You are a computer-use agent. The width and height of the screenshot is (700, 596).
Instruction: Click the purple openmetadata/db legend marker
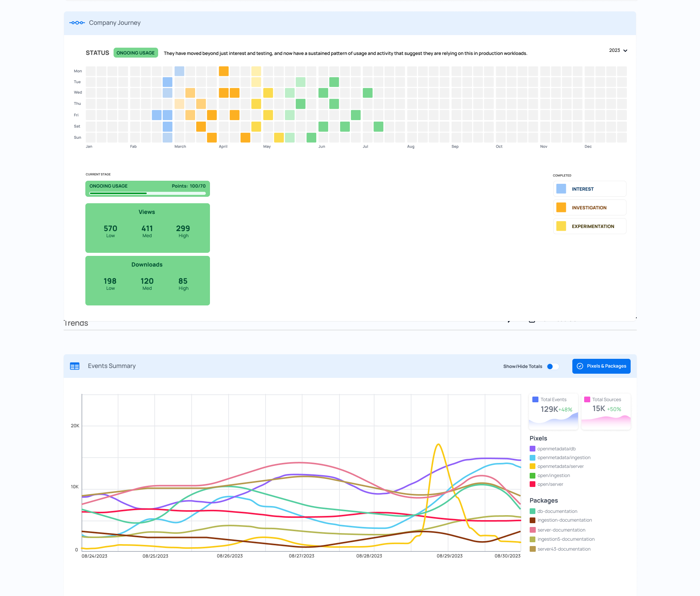point(533,449)
